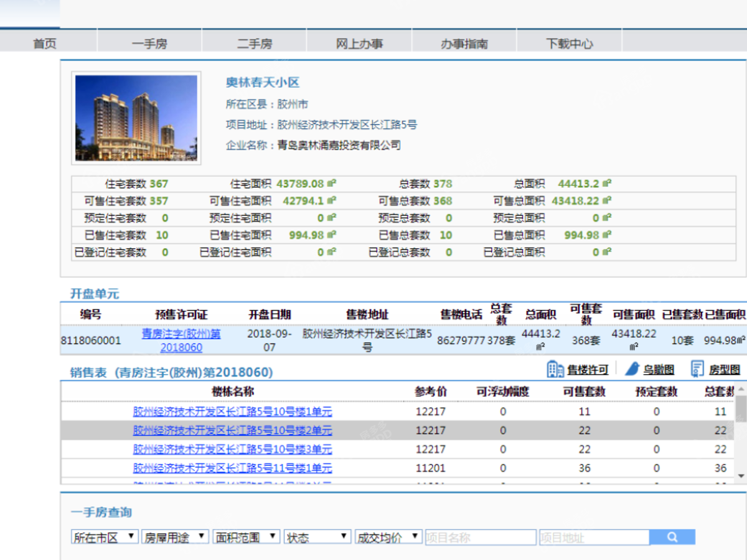Click the phone number 86279777

tap(461, 340)
